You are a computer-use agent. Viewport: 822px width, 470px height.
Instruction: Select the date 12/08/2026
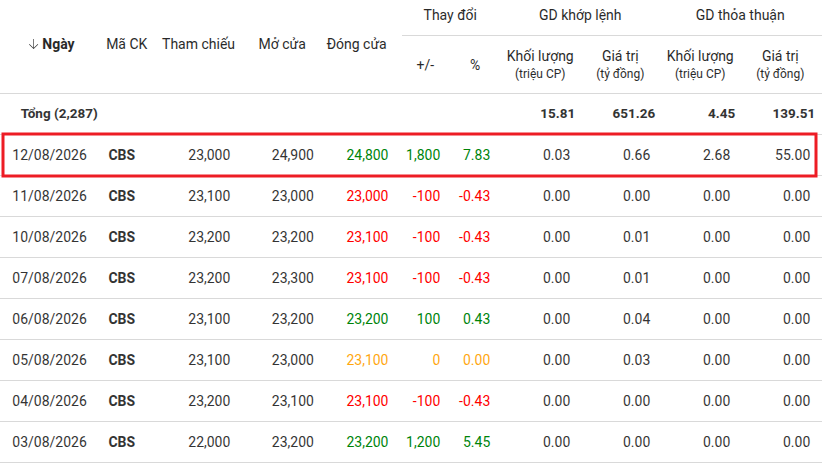point(50,155)
